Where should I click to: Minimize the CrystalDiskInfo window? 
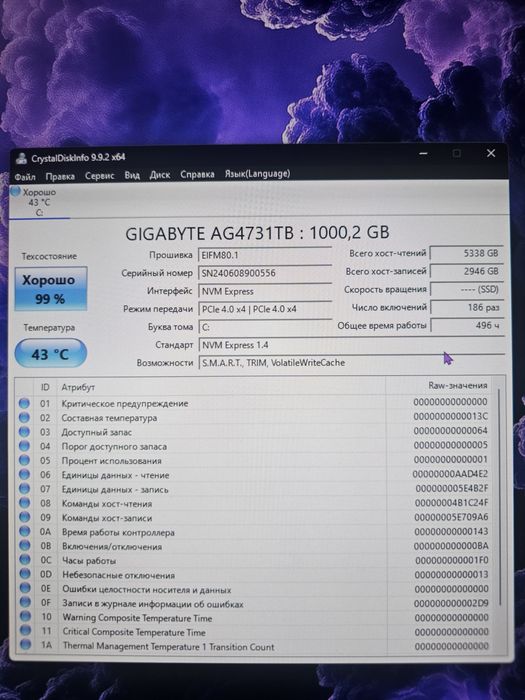point(424,154)
